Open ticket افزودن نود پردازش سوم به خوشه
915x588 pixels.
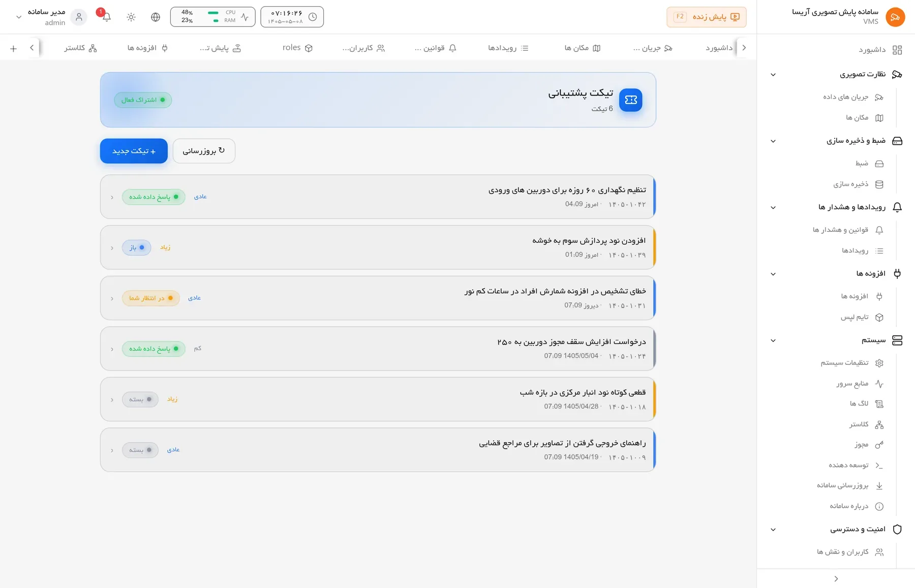[x=378, y=247]
